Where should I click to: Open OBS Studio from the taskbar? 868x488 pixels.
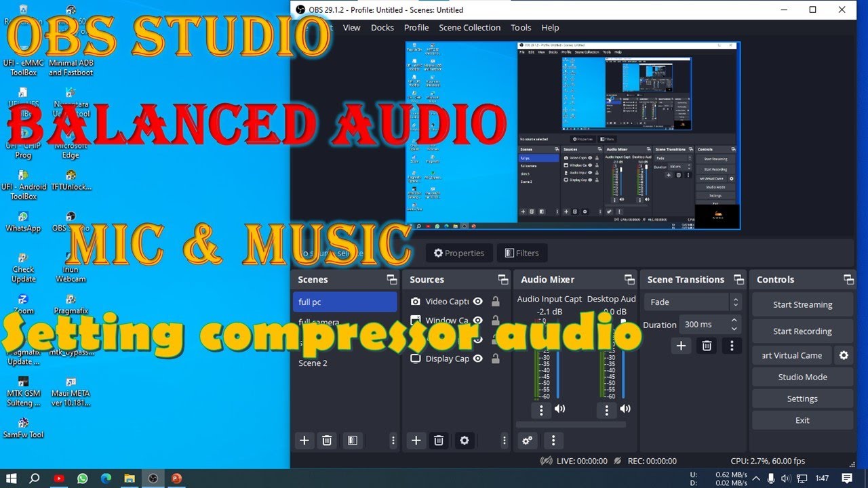click(153, 479)
